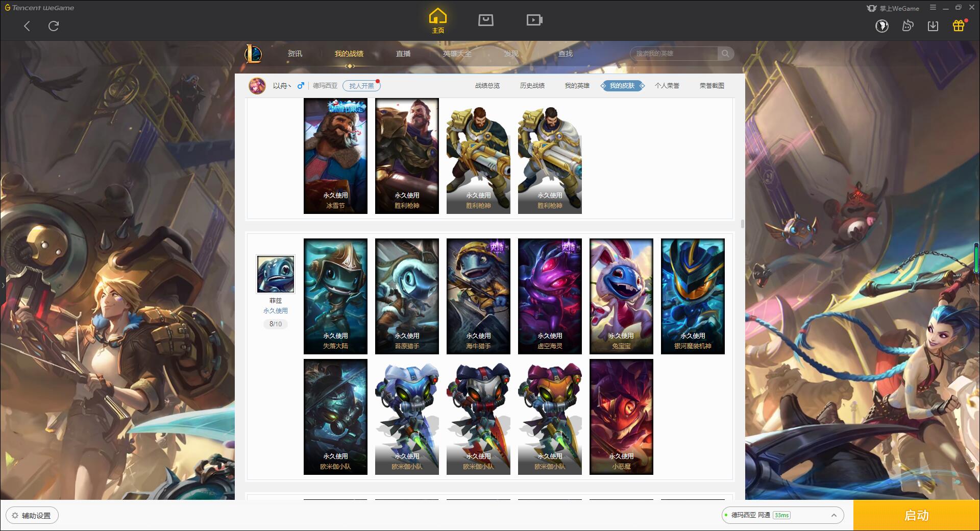Image resolution: width=980 pixels, height=531 pixels.
Task: Click the page vertical scrollbar thumb
Action: pos(742,224)
